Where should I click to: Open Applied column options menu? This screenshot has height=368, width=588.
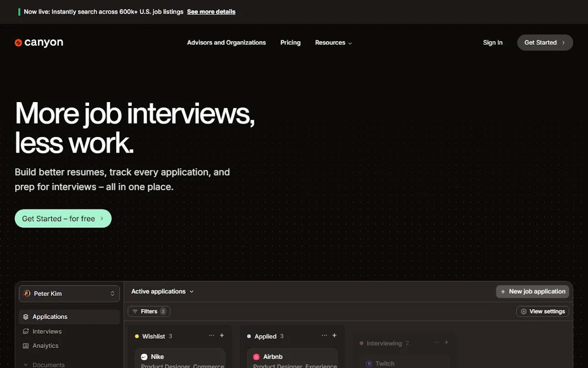pos(324,336)
